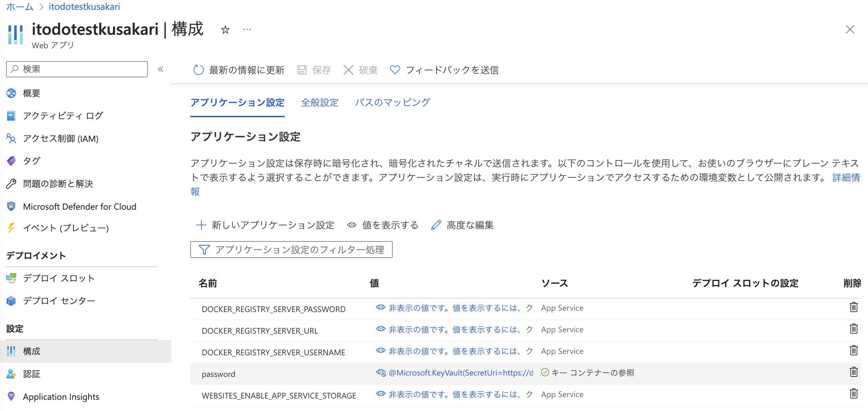Click the itodotestkusakari breadcrumb link
This screenshot has height=411, width=868.
[84, 6]
